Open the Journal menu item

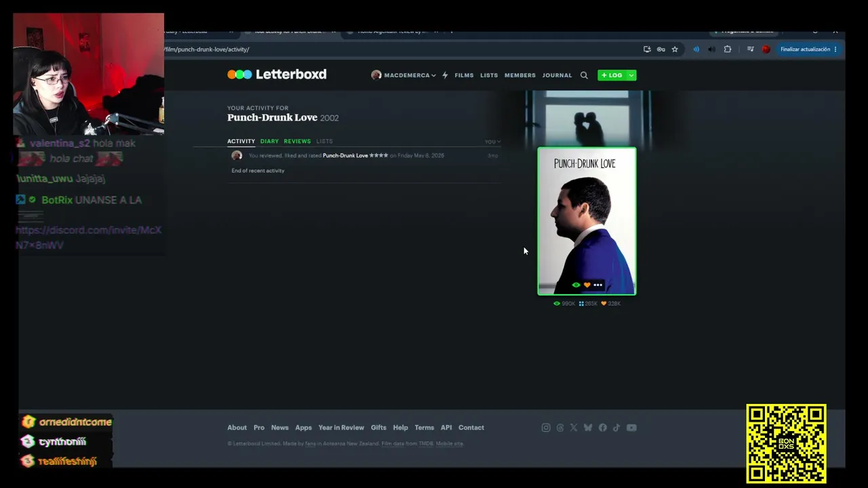click(557, 75)
